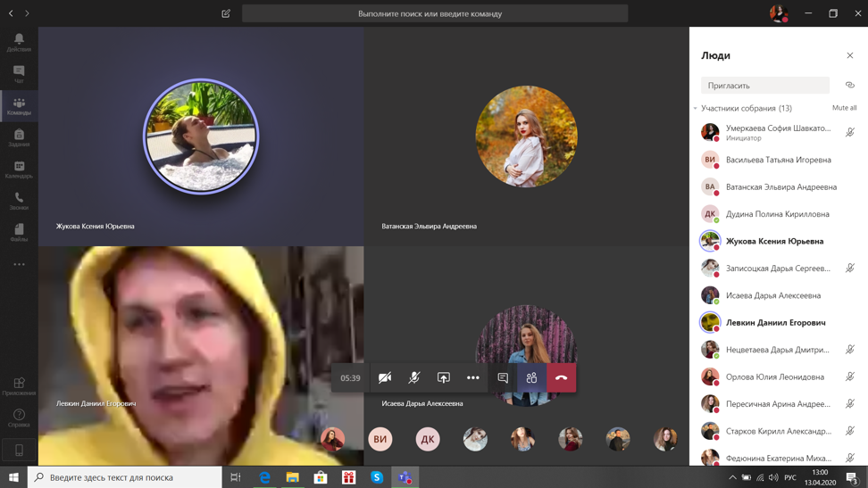This screenshot has width=868, height=488.
Task: Open the Activity feed in sidebar
Action: [x=19, y=42]
